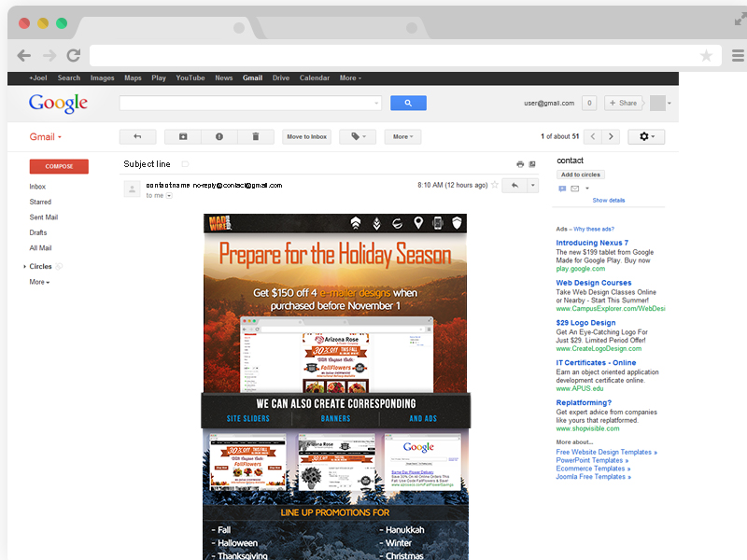
Task: Click the Show details link
Action: [x=609, y=201]
